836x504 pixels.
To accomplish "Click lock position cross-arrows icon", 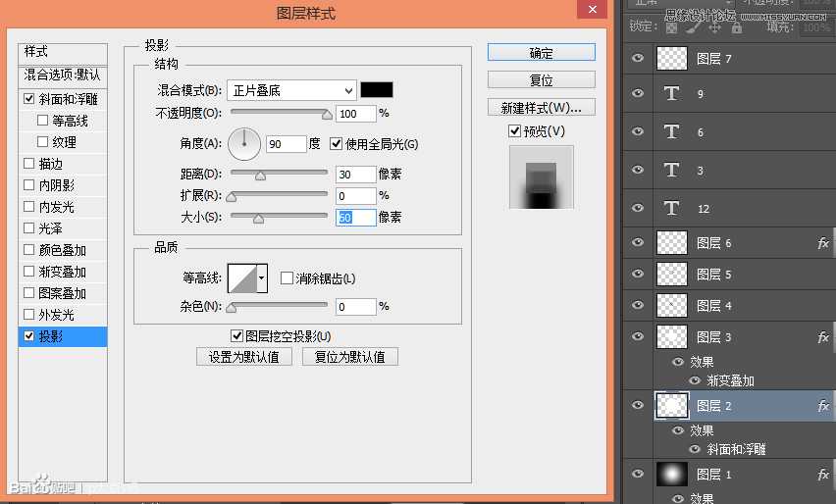I will (x=715, y=27).
